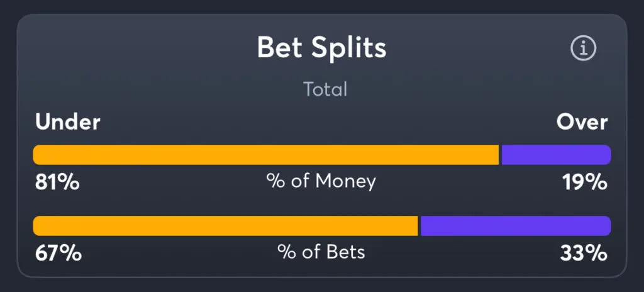Open the info icon beside Bet Splits
This screenshot has height=292, width=644.
[583, 48]
